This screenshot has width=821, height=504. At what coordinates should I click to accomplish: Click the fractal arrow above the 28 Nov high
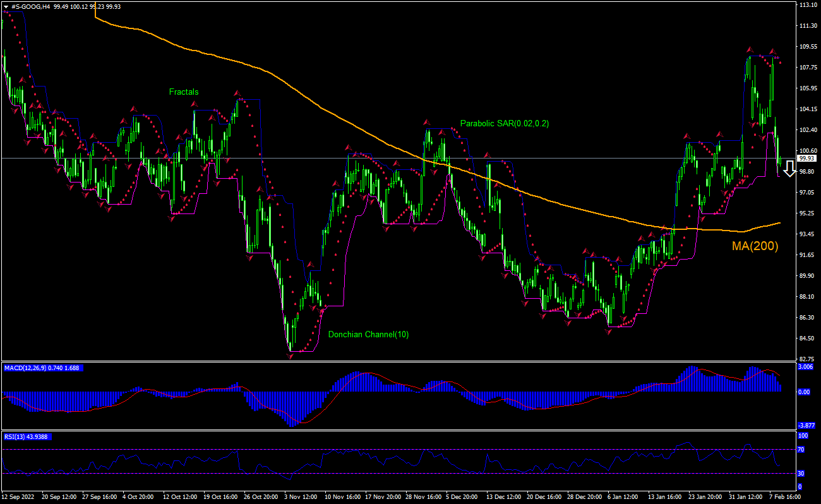pyautogui.click(x=427, y=123)
